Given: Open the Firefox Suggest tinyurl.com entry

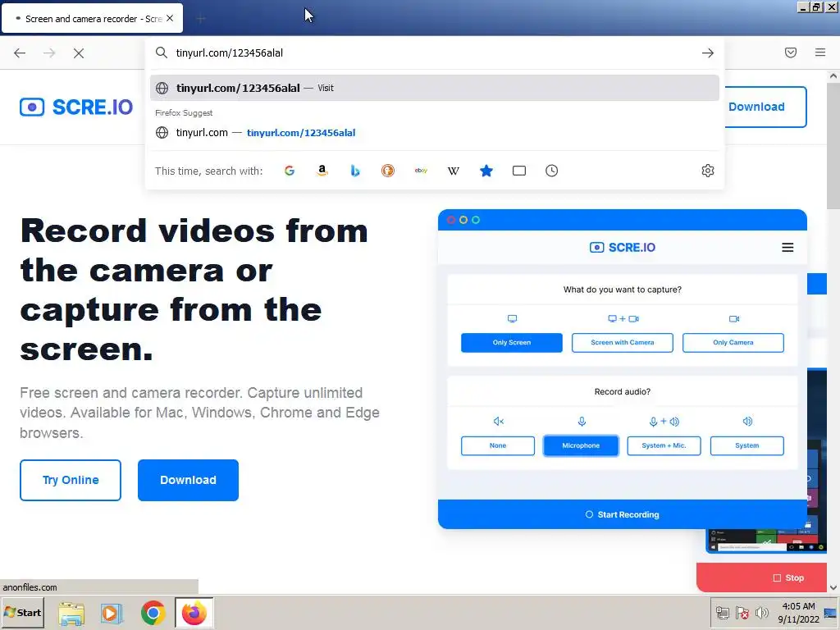Looking at the screenshot, I should (435, 133).
